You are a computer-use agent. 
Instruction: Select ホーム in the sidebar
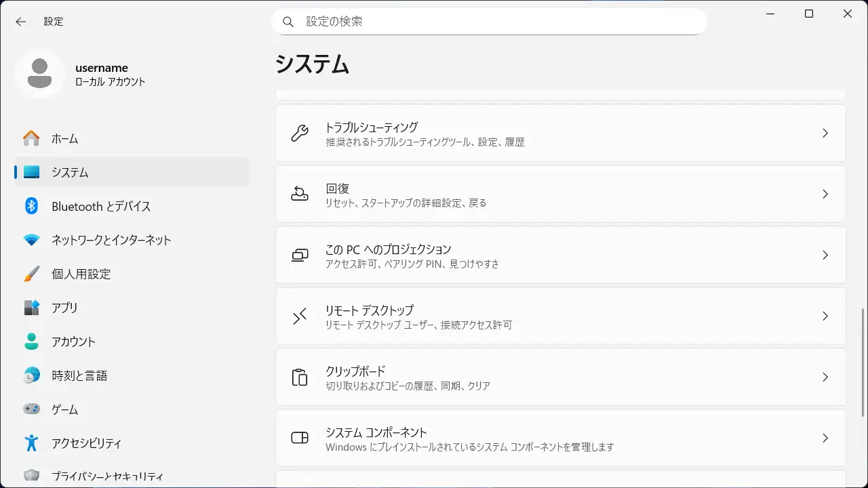point(65,138)
